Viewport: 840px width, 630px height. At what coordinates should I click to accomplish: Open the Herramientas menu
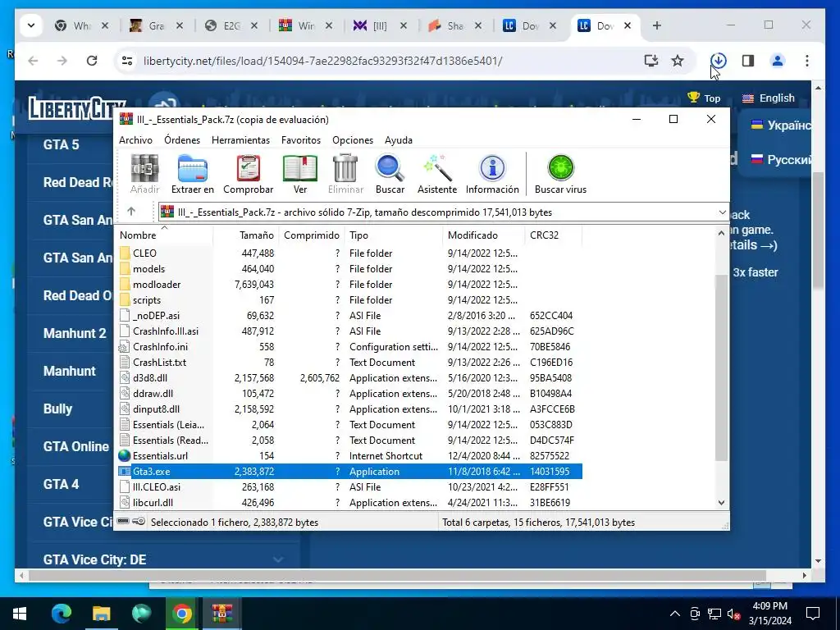point(240,139)
